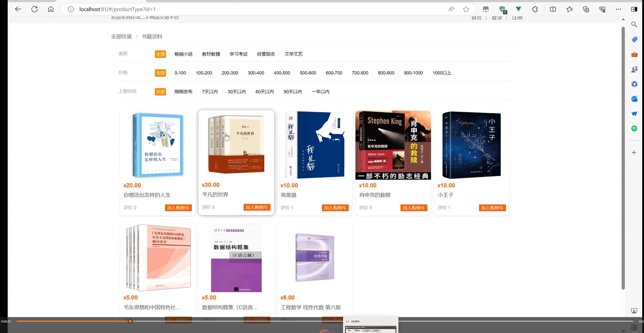Open browser essentials heart icon
Image resolution: width=644 pixels, height=333 pixels.
click(x=602, y=9)
